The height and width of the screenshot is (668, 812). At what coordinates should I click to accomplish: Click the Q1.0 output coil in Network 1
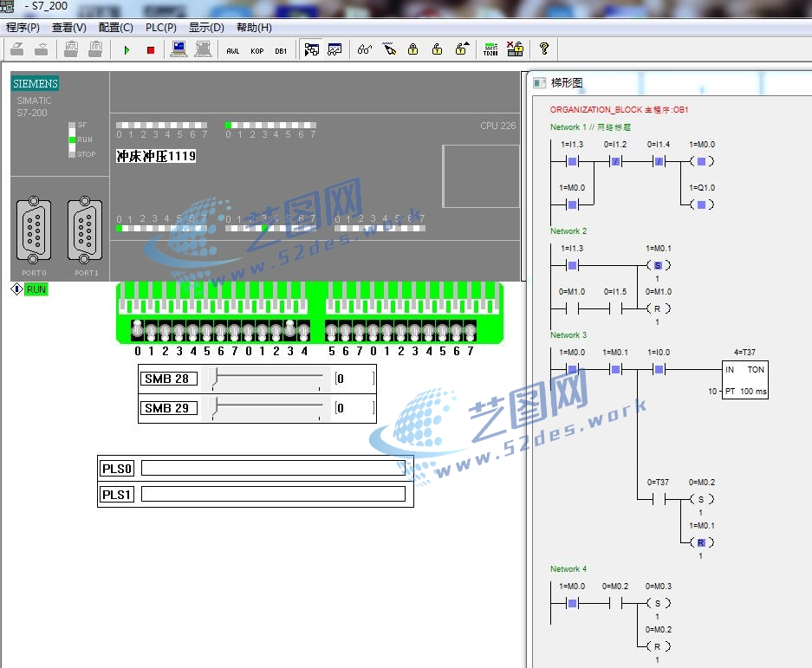tap(702, 204)
